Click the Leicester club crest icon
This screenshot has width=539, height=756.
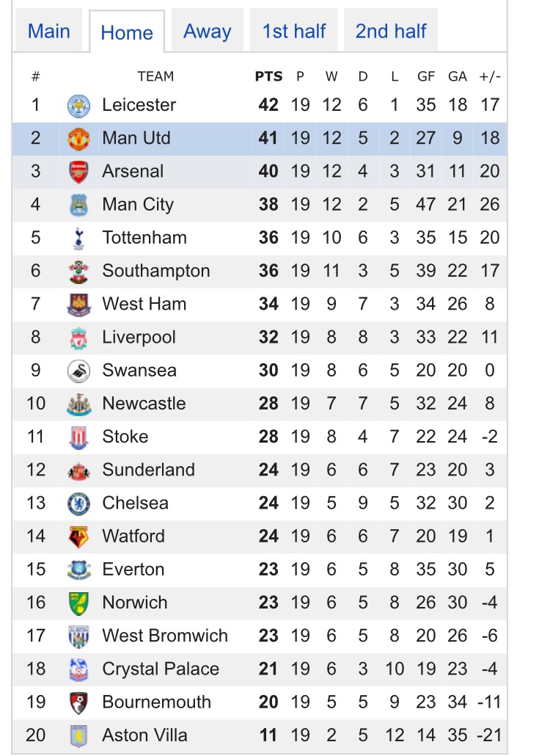[x=78, y=106]
